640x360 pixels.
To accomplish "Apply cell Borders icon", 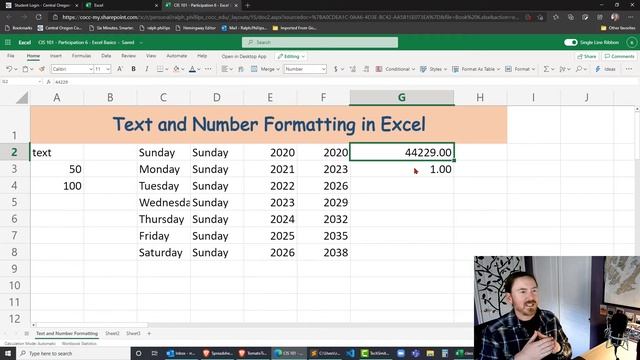I will [x=160, y=69].
